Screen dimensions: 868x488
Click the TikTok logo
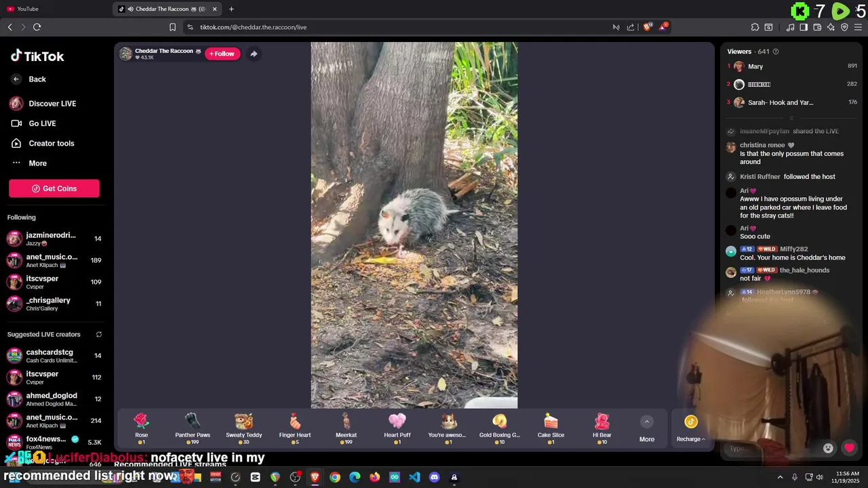click(37, 56)
